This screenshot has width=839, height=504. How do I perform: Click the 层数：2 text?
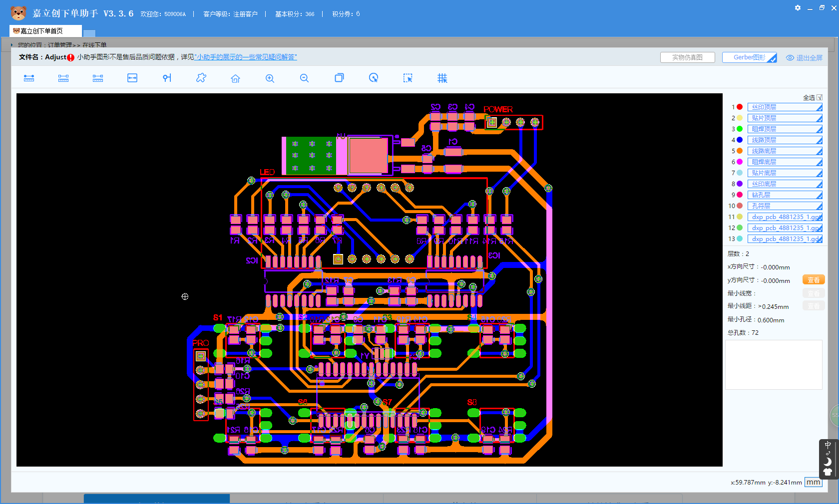[x=738, y=254]
